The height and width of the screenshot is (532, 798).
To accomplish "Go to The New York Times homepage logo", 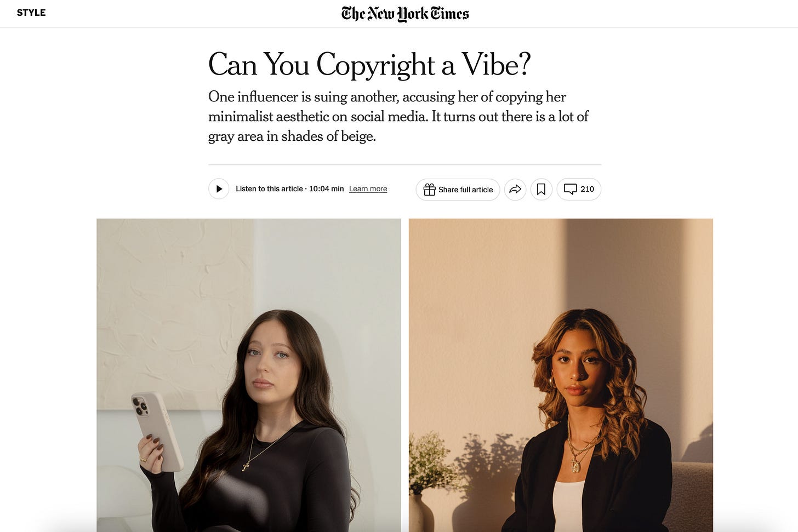I will (x=405, y=13).
